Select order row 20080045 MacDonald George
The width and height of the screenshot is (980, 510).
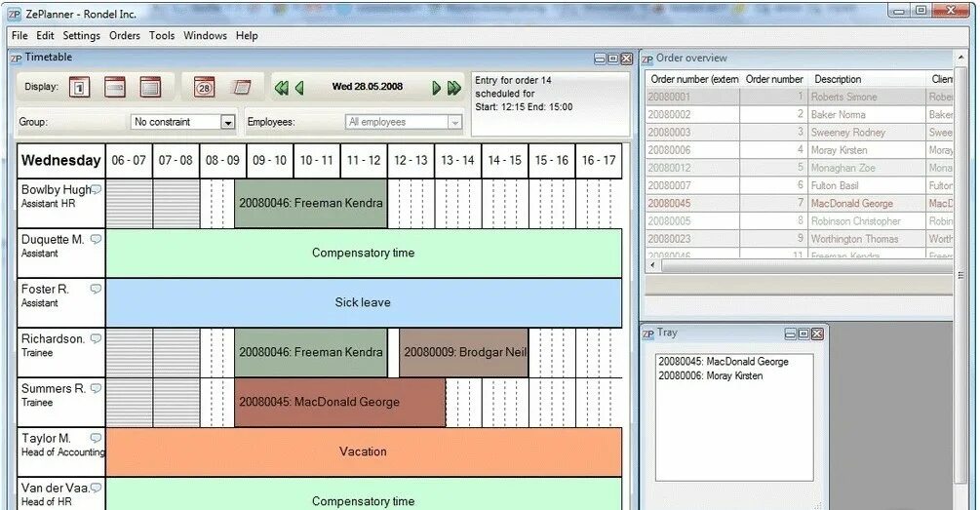coord(799,203)
